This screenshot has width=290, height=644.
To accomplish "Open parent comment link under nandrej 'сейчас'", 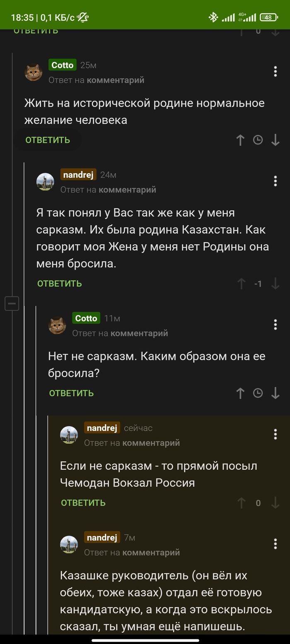I will (151, 443).
